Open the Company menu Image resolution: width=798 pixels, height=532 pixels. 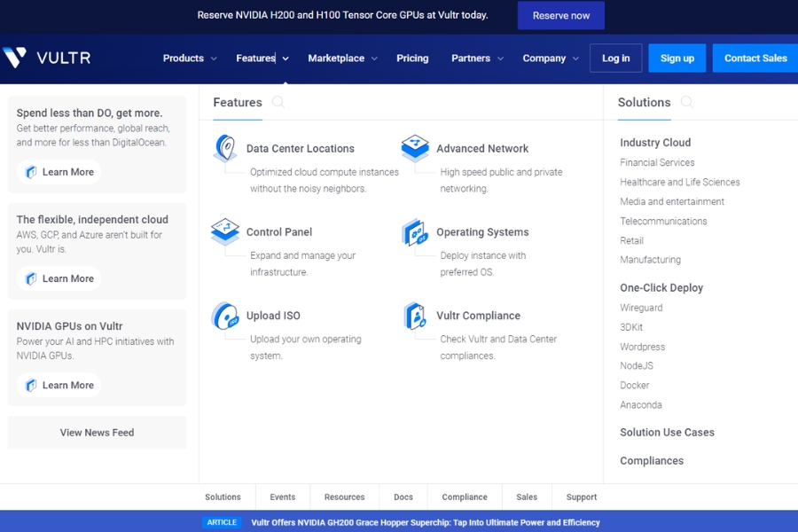544,58
